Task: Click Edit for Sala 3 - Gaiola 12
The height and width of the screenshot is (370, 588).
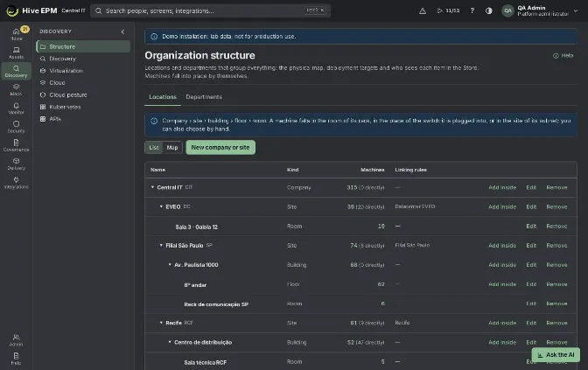Action: pos(531,227)
